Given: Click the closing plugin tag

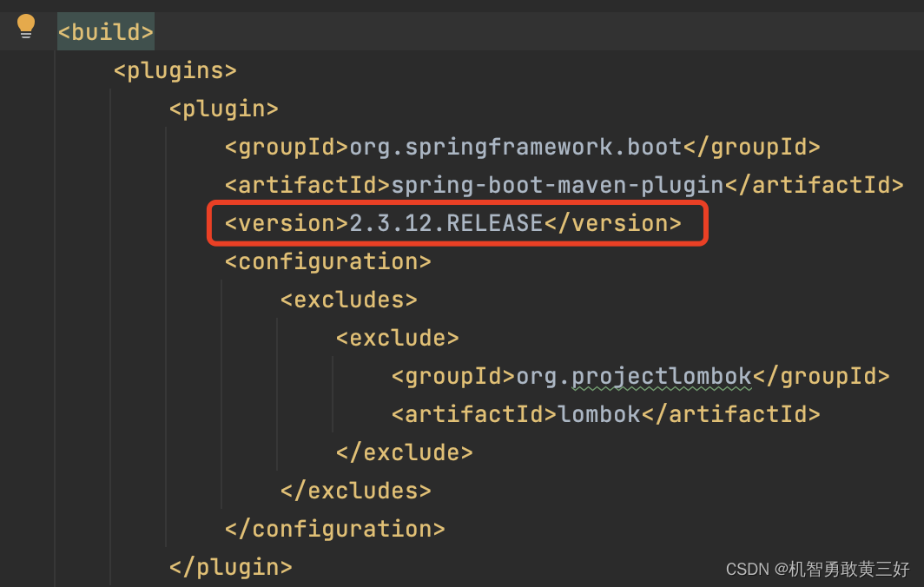Looking at the screenshot, I should pyautogui.click(x=229, y=567).
